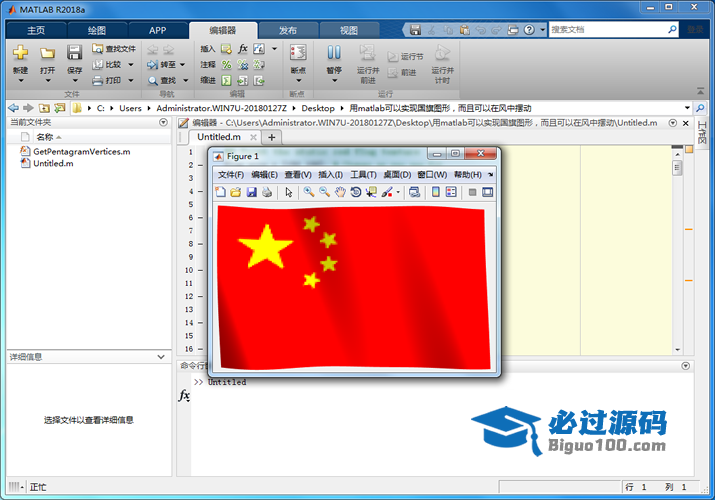Click Insert Legend icon in Figure 1
Screen dimensions: 715x500
pyautogui.click(x=451, y=192)
